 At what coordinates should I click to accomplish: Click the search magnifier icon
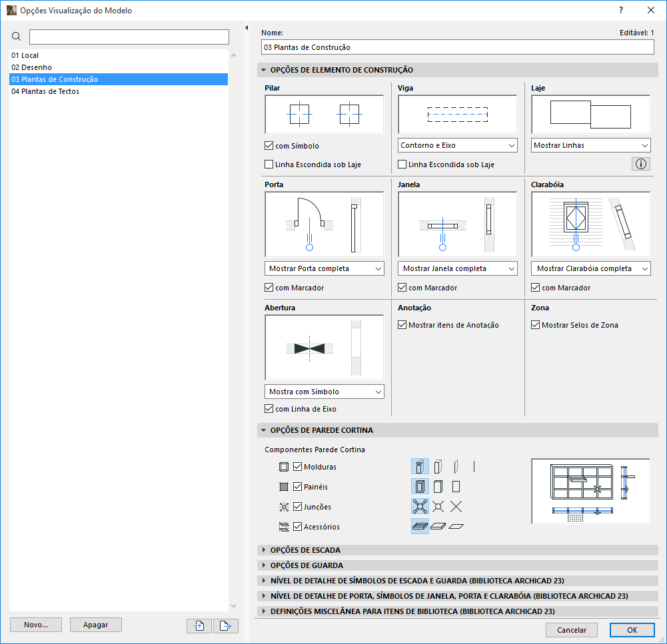tap(17, 37)
